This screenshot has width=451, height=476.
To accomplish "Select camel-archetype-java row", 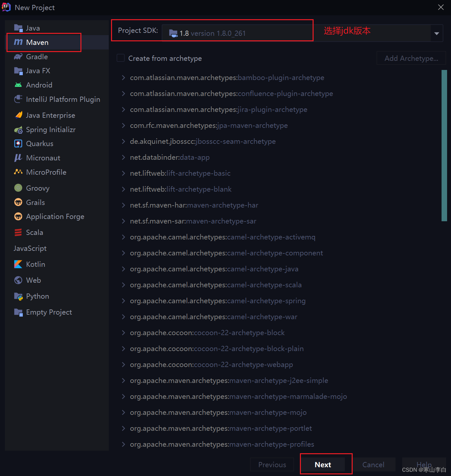I will coord(279,269).
